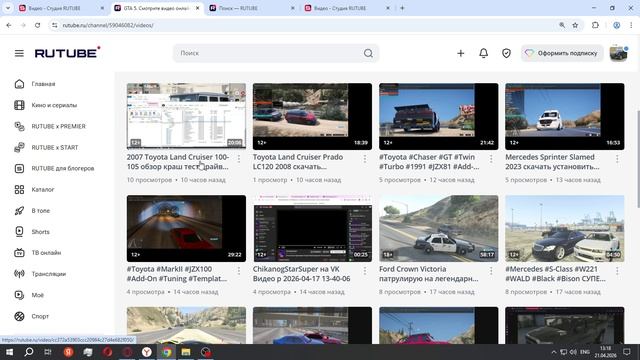The image size is (640, 360).
Task: Click the Shorts icon in the sidebar
Action: click(x=19, y=231)
